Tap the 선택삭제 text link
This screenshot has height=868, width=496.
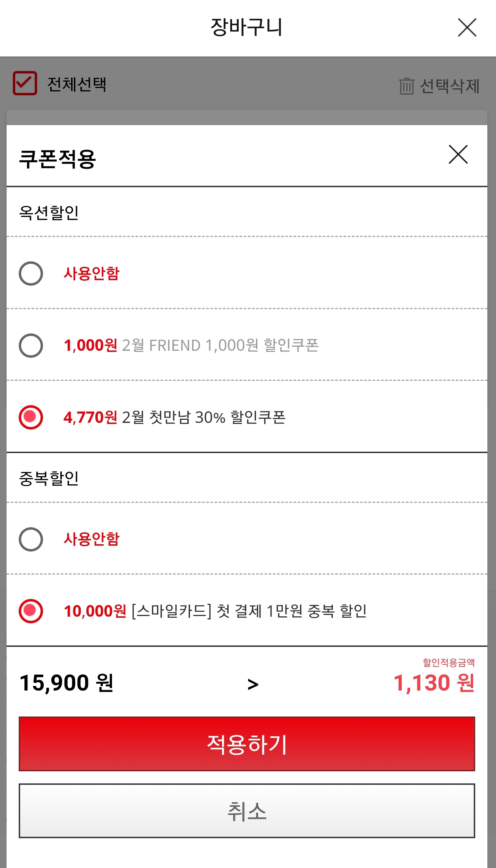[450, 86]
